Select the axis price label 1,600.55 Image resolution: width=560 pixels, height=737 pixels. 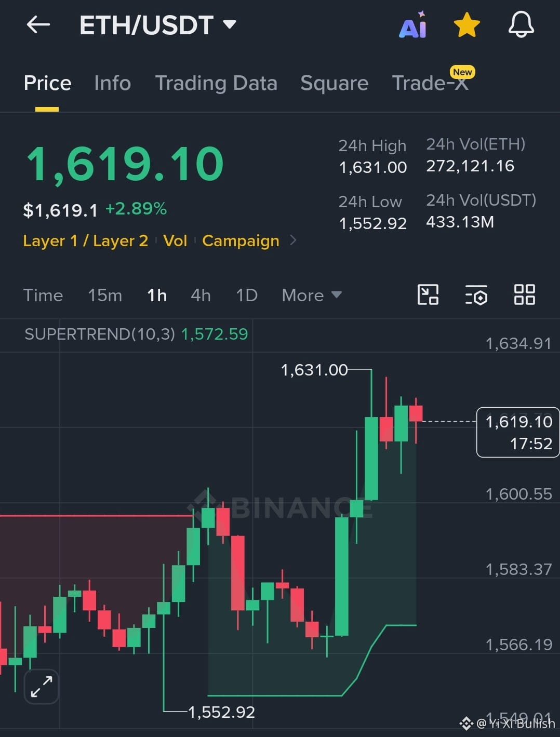click(518, 494)
